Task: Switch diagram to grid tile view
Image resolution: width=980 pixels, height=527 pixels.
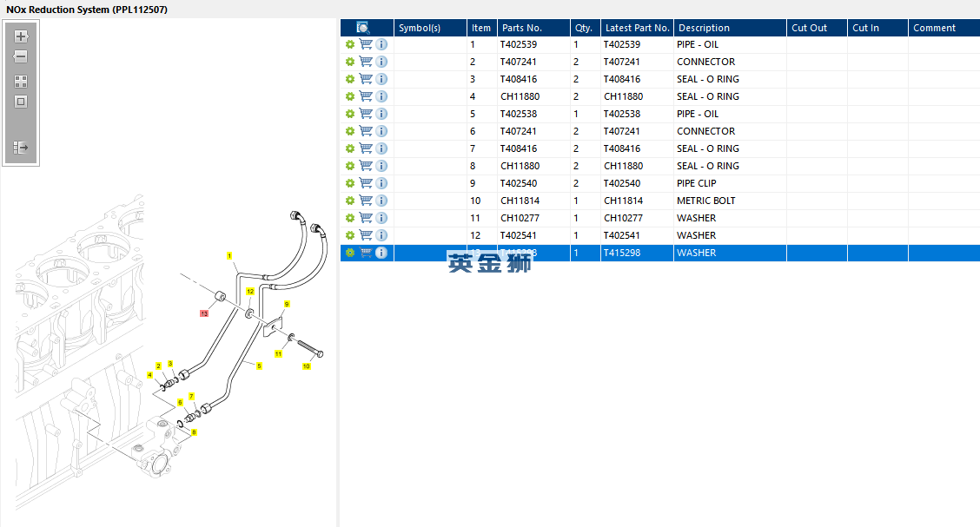Action: point(21,81)
